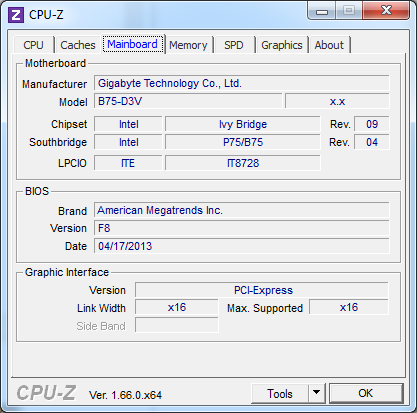Click the LPCIO vendor ITE field
Image resolution: width=417 pixels, height=413 pixels.
pyautogui.click(x=128, y=163)
